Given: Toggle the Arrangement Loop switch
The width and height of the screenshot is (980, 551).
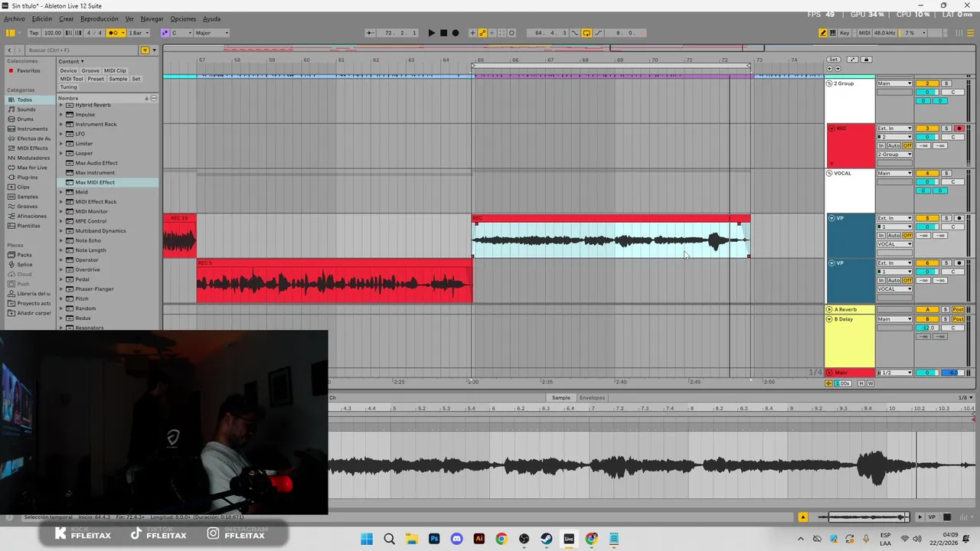Looking at the screenshot, I should [586, 33].
